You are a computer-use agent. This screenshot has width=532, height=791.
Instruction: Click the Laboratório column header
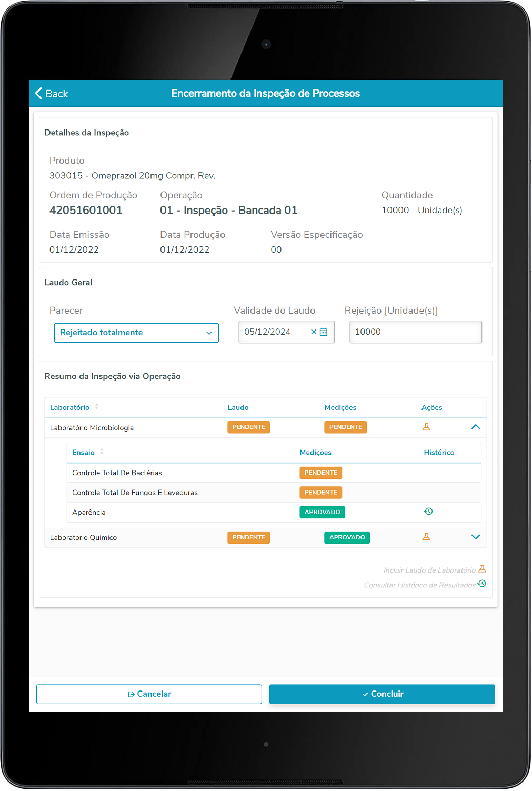coord(69,407)
